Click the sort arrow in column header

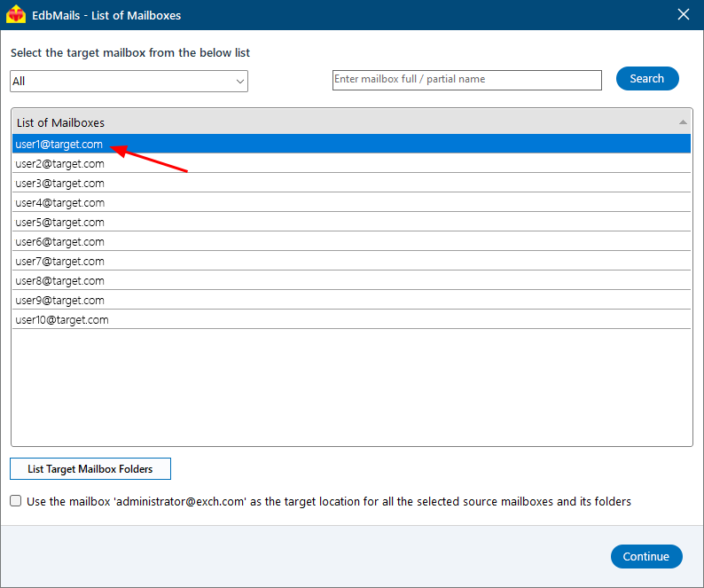click(682, 122)
